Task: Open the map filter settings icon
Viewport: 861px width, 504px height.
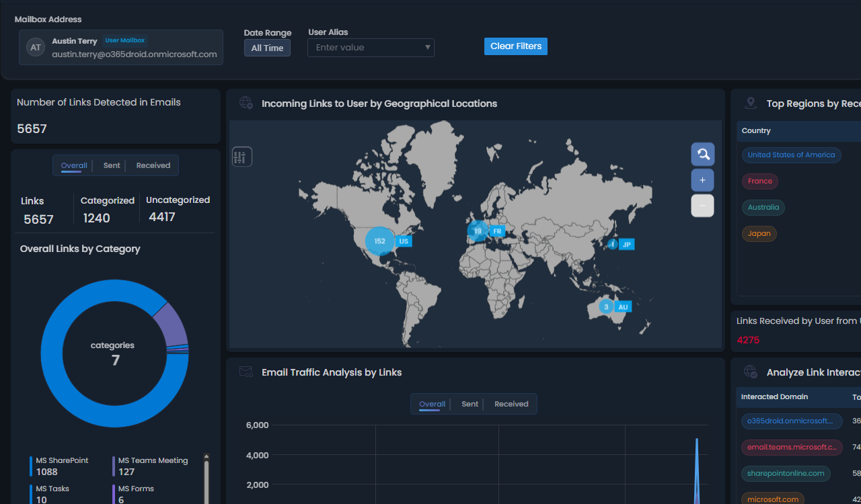Action: click(241, 156)
